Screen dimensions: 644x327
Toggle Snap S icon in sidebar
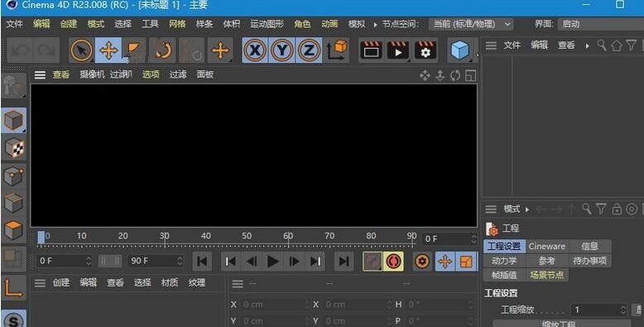point(13,320)
